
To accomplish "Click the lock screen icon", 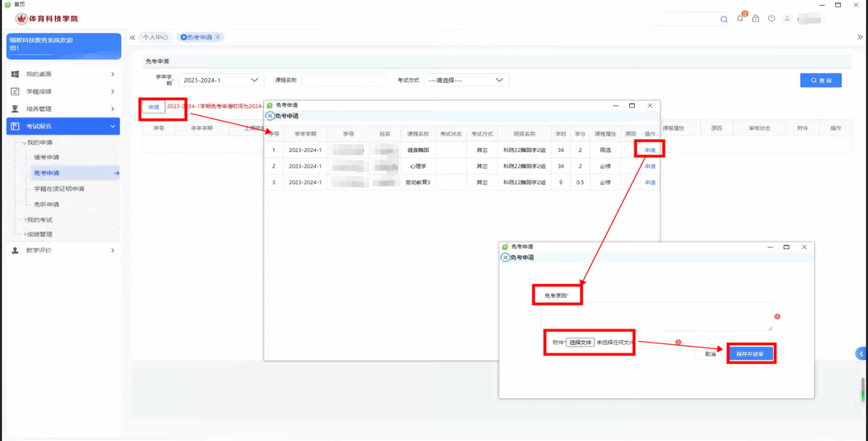I will tap(755, 19).
